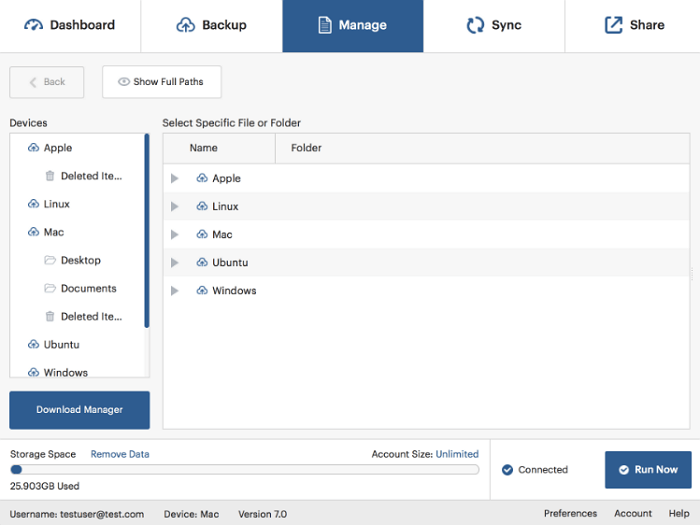Click the Devices panel scrollbar
The width and height of the screenshot is (700, 525).
[147, 230]
